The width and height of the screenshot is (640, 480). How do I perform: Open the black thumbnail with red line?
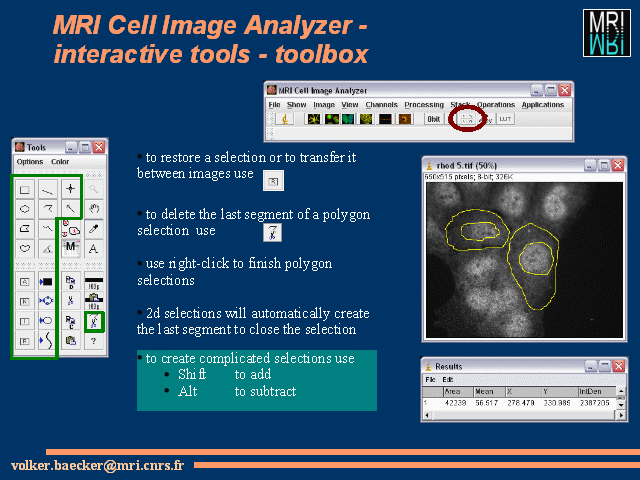385,119
